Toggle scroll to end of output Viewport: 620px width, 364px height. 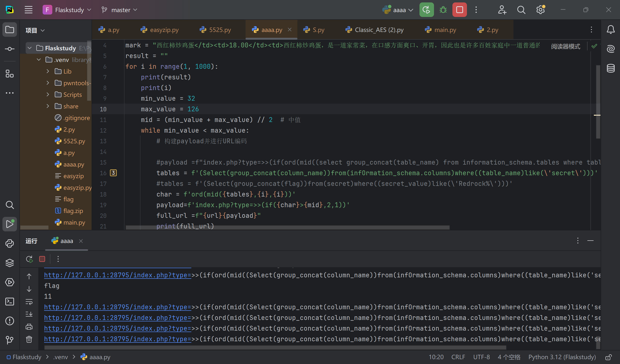tap(29, 314)
